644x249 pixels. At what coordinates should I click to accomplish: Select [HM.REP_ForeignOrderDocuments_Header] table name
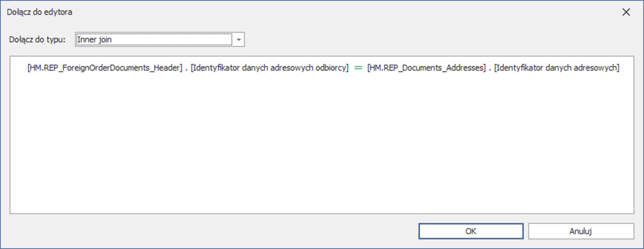coord(103,68)
